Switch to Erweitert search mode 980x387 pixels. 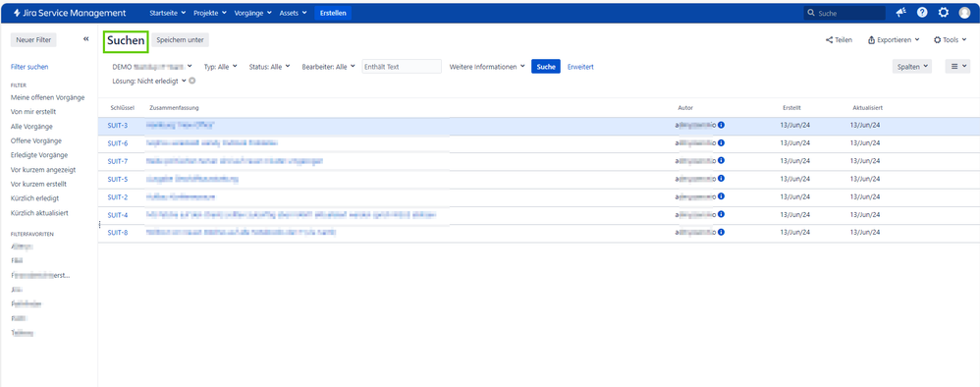580,66
